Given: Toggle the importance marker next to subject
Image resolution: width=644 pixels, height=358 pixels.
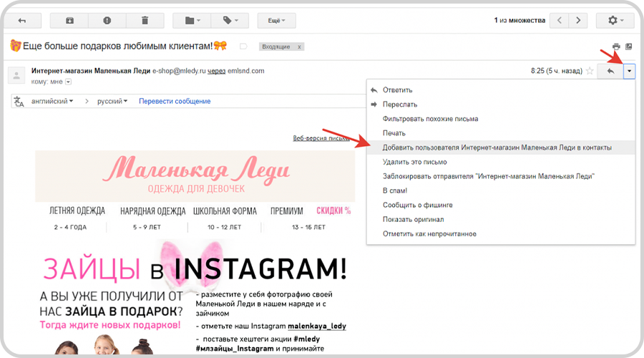Looking at the screenshot, I should pyautogui.click(x=243, y=47).
